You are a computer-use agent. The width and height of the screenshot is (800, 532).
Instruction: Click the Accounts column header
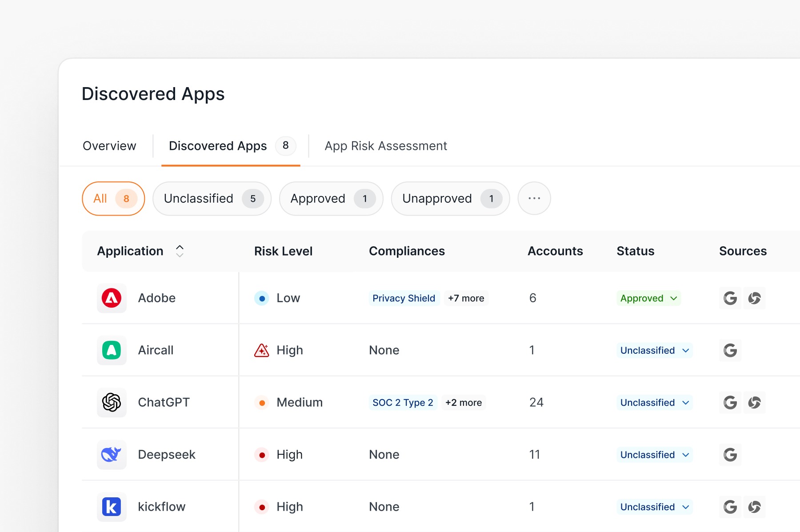tap(555, 251)
